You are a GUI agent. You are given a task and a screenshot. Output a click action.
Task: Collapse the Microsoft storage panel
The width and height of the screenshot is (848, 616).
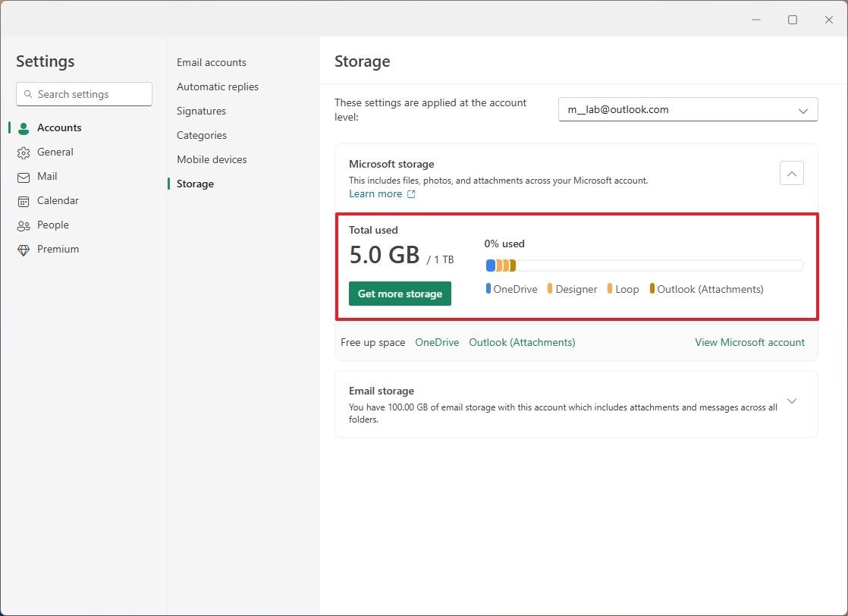coord(791,173)
